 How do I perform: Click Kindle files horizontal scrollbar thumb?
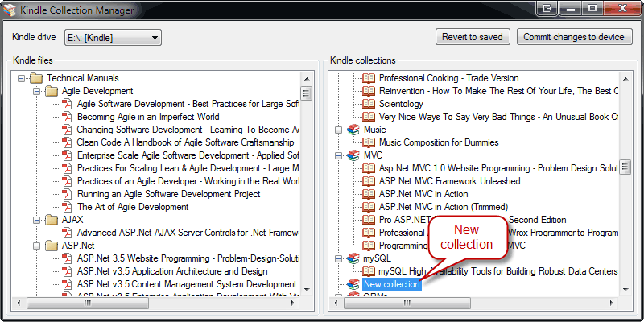point(88,303)
